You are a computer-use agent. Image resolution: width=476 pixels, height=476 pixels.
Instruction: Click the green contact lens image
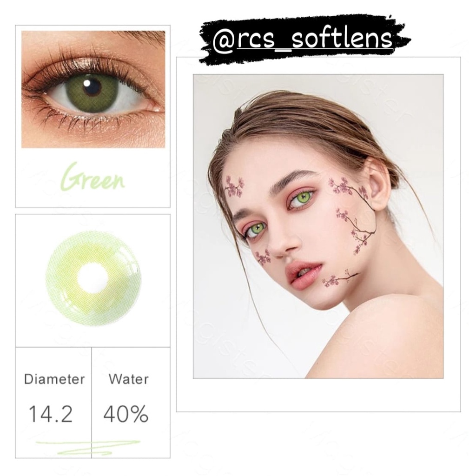click(93, 279)
